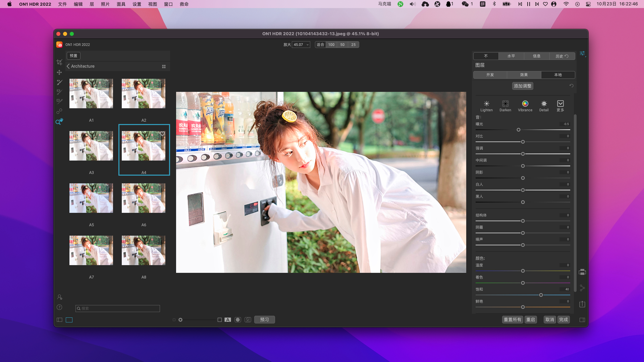The image size is (644, 362).
Task: Click the Detail adjustment icon
Action: (544, 104)
